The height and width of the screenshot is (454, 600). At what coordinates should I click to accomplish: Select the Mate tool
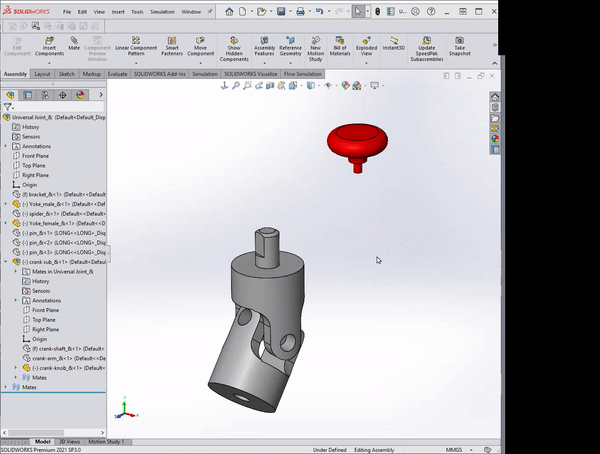[x=74, y=48]
